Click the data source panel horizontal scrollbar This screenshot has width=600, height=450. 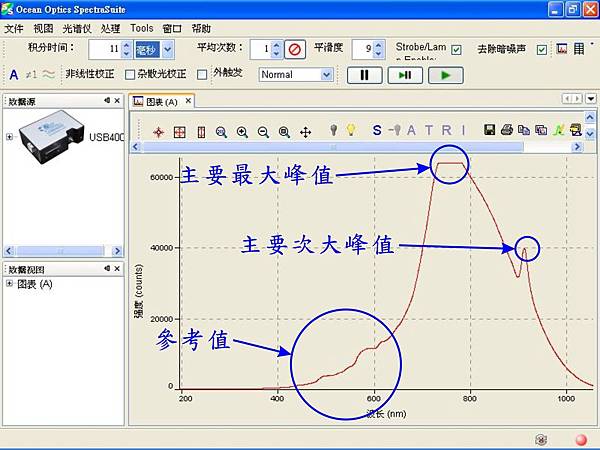click(x=60, y=251)
